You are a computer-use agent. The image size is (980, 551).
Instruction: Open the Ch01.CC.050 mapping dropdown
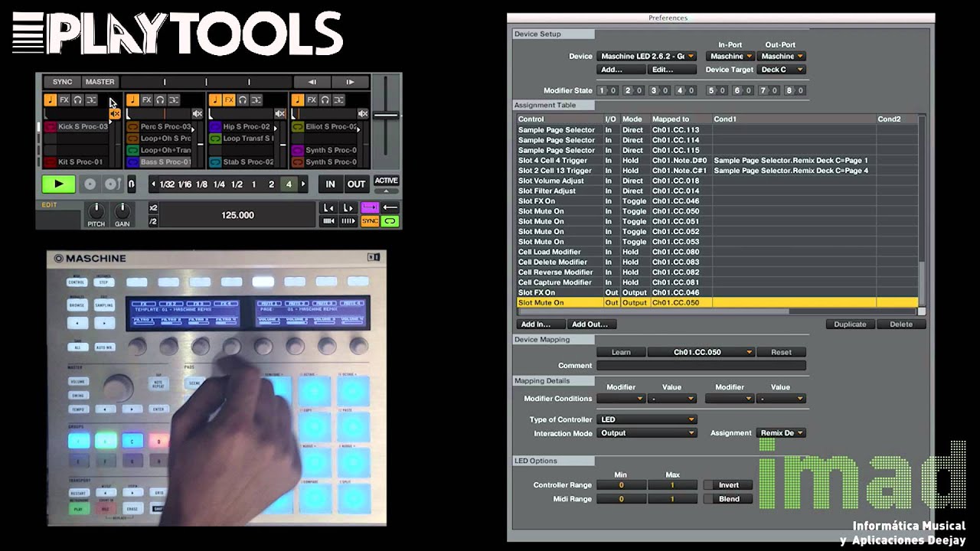pyautogui.click(x=701, y=352)
